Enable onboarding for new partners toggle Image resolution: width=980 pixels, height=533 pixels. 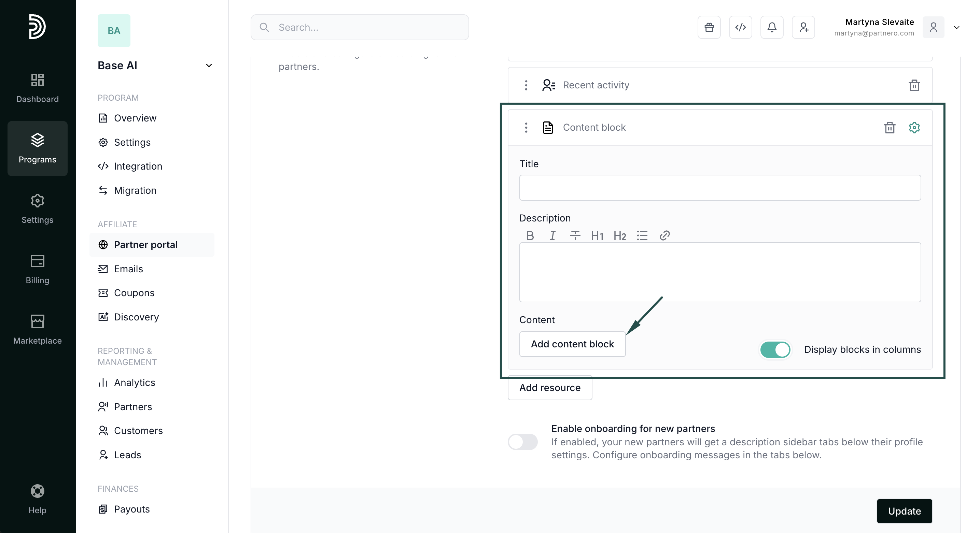point(522,442)
